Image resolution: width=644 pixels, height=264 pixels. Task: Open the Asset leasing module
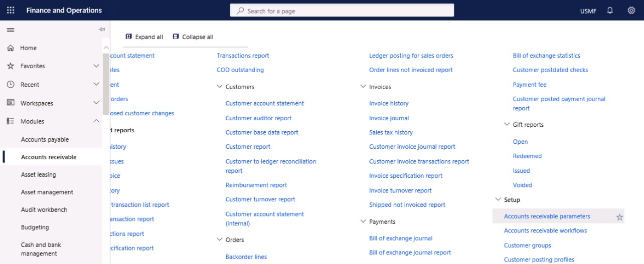coord(39,175)
